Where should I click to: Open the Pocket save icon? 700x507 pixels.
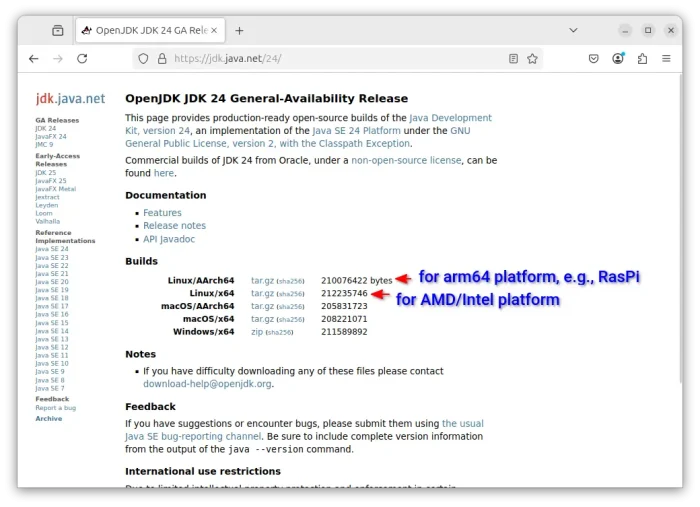tap(593, 58)
